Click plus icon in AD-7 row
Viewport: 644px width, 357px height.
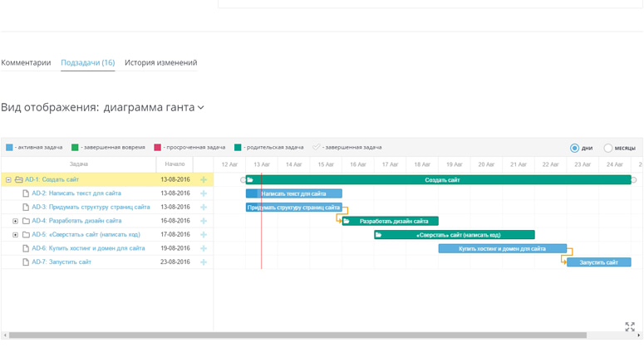click(204, 262)
